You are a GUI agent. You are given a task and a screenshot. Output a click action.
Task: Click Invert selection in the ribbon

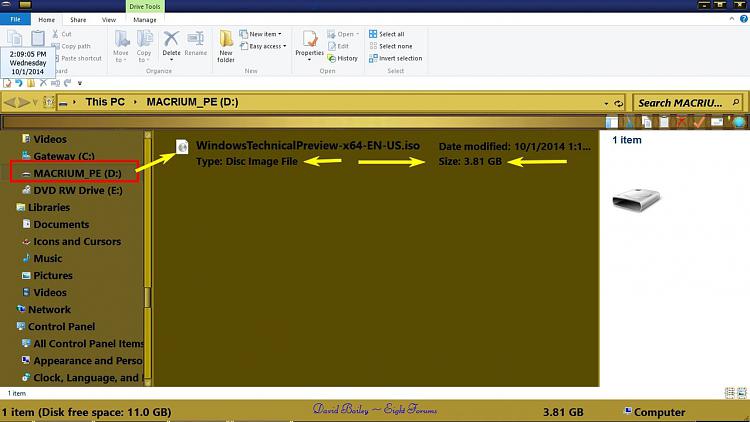tap(396, 58)
